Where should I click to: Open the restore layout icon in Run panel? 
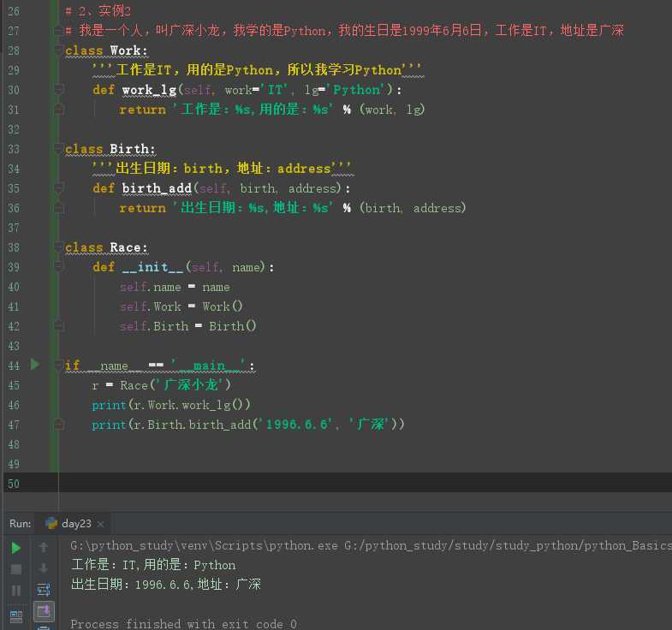coord(16,616)
